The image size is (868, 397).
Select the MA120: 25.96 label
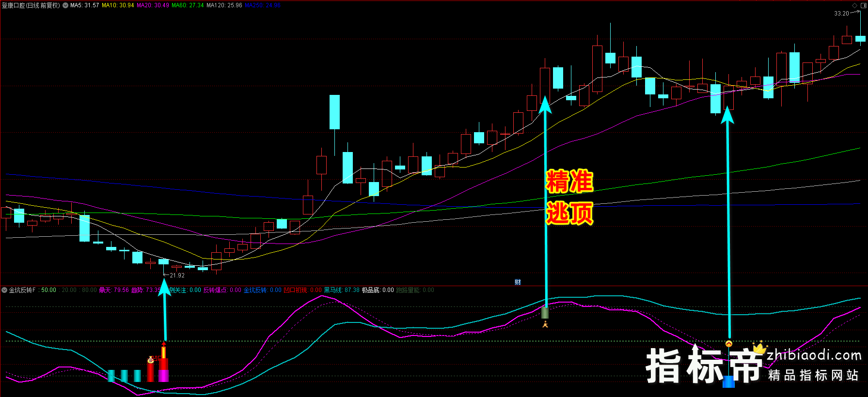[x=224, y=5]
